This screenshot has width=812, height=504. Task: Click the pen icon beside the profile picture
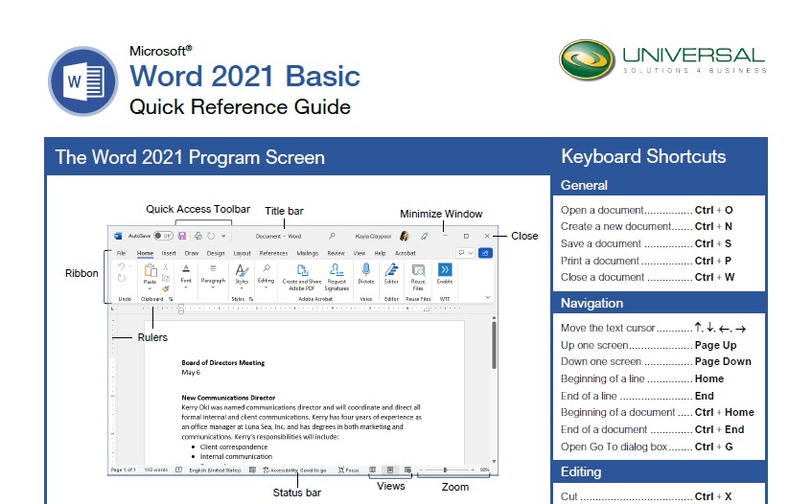424,236
